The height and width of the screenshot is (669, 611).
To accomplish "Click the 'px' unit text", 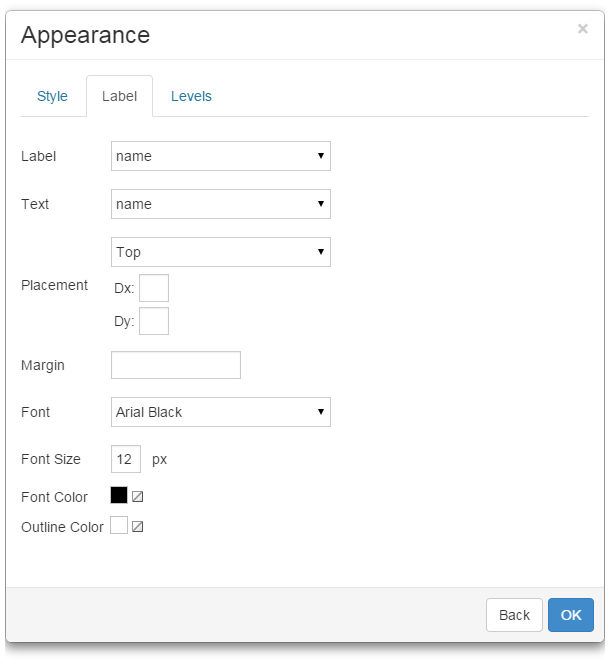I will pyautogui.click(x=160, y=460).
